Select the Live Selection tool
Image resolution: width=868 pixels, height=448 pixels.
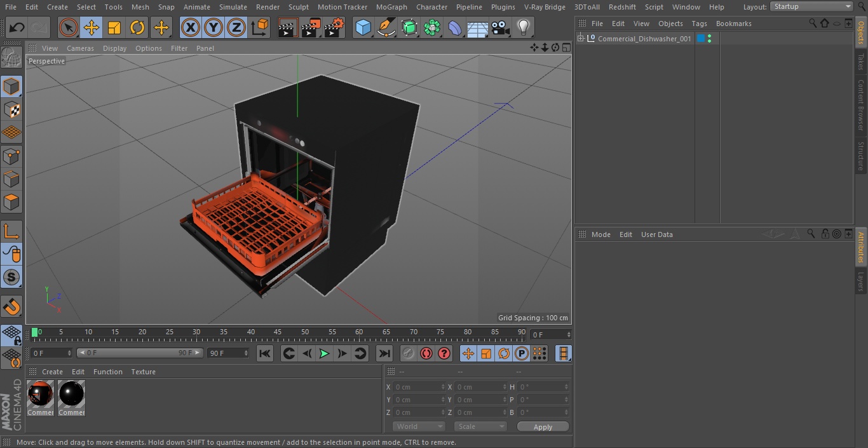[69, 27]
